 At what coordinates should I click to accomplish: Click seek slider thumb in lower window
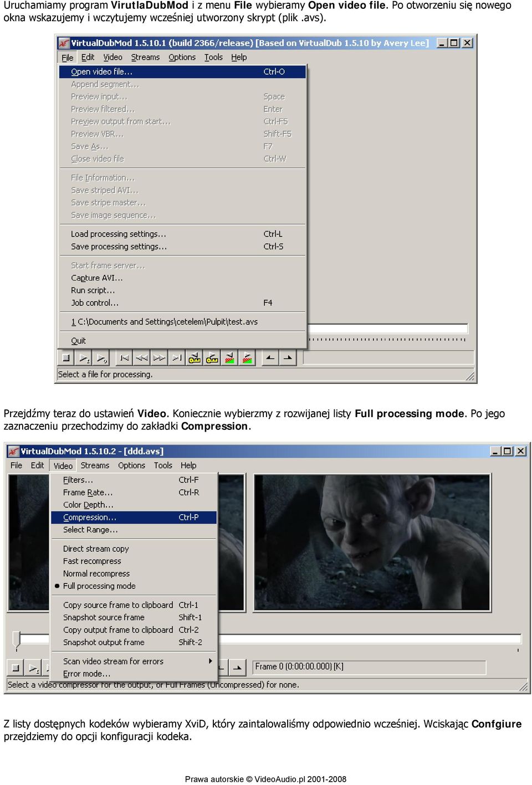click(x=17, y=639)
